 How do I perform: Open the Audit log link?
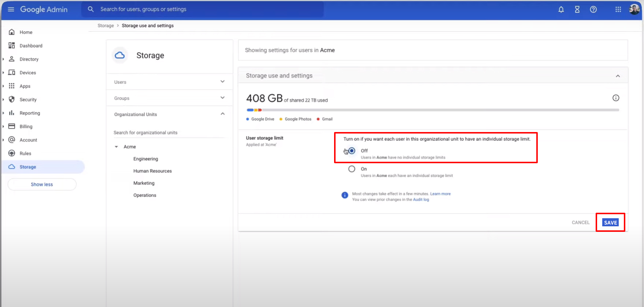click(421, 200)
